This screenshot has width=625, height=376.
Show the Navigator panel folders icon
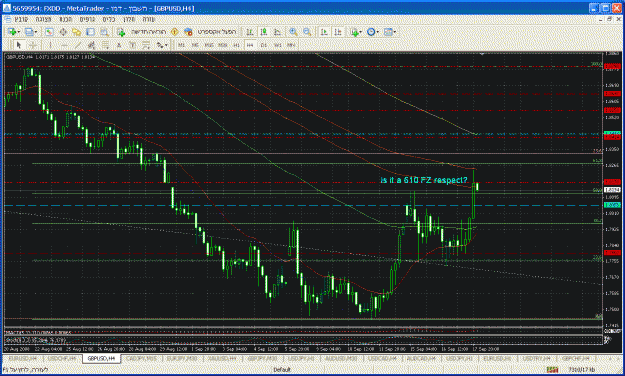(x=76, y=32)
